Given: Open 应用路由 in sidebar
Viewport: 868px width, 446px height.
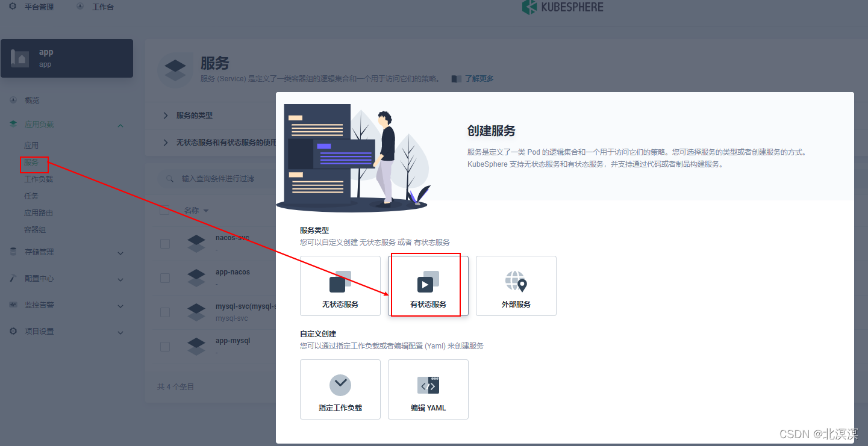Looking at the screenshot, I should (x=39, y=212).
